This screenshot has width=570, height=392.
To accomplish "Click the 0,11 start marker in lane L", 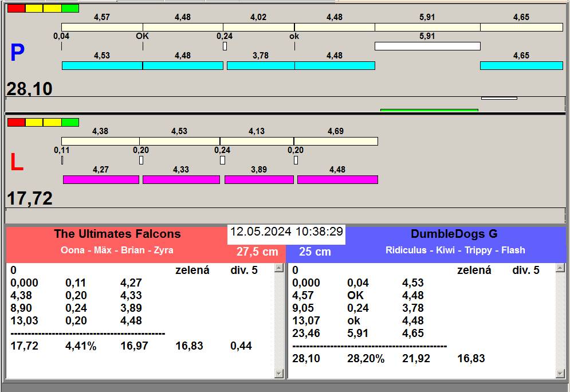I will pos(62,160).
